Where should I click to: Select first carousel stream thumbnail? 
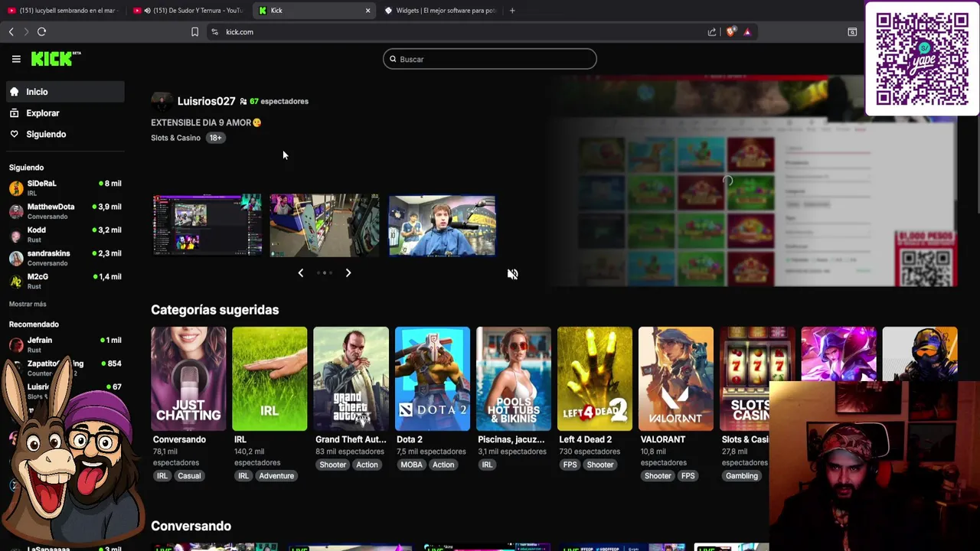207,225
